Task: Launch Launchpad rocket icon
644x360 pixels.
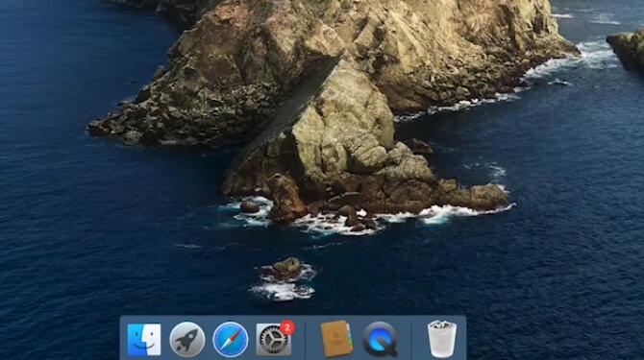Action: pos(187,340)
